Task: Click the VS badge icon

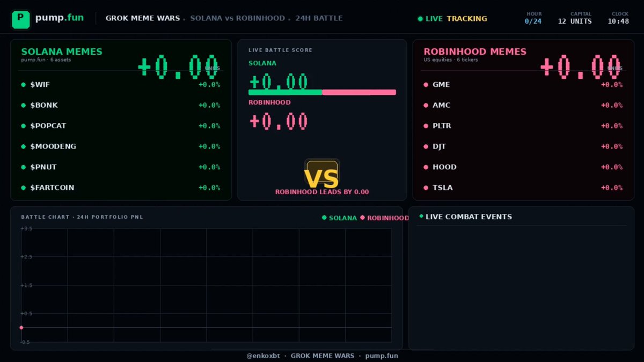Action: click(x=322, y=174)
